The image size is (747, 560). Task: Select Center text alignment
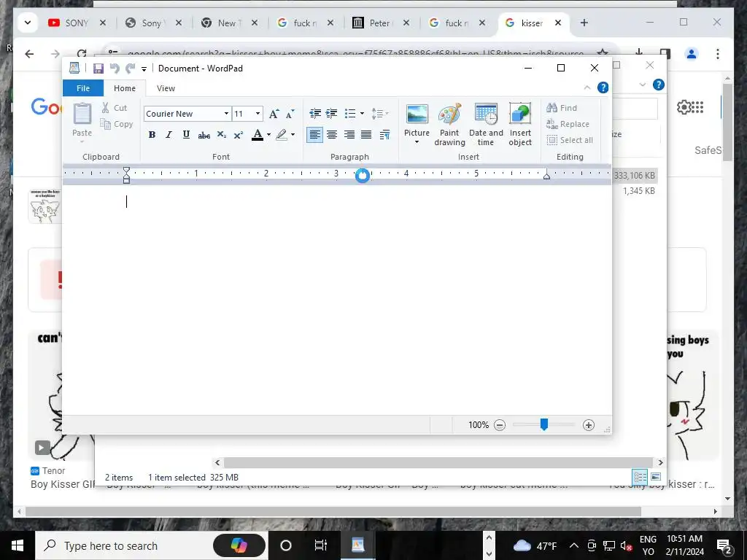tap(332, 135)
